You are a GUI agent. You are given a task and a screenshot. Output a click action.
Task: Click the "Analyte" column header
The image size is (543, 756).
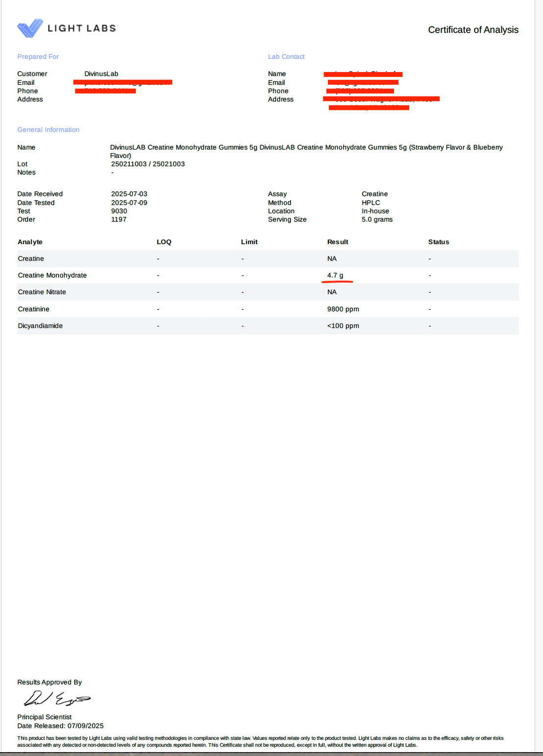click(30, 242)
